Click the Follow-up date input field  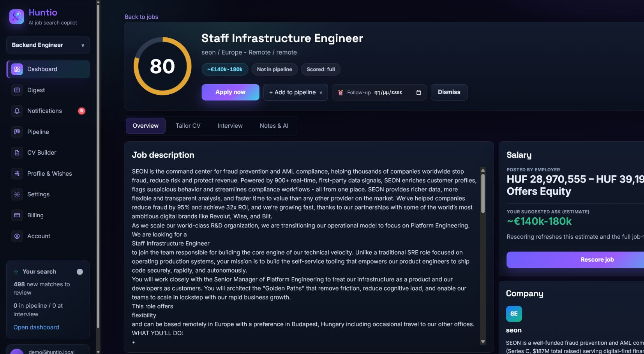pos(379,92)
